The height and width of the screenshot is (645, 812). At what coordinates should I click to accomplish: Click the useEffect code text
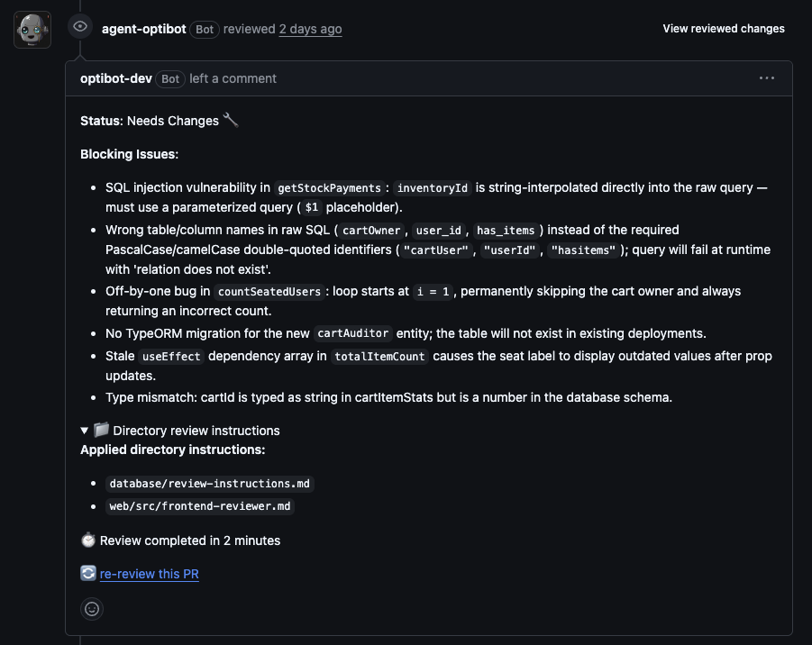click(x=171, y=356)
